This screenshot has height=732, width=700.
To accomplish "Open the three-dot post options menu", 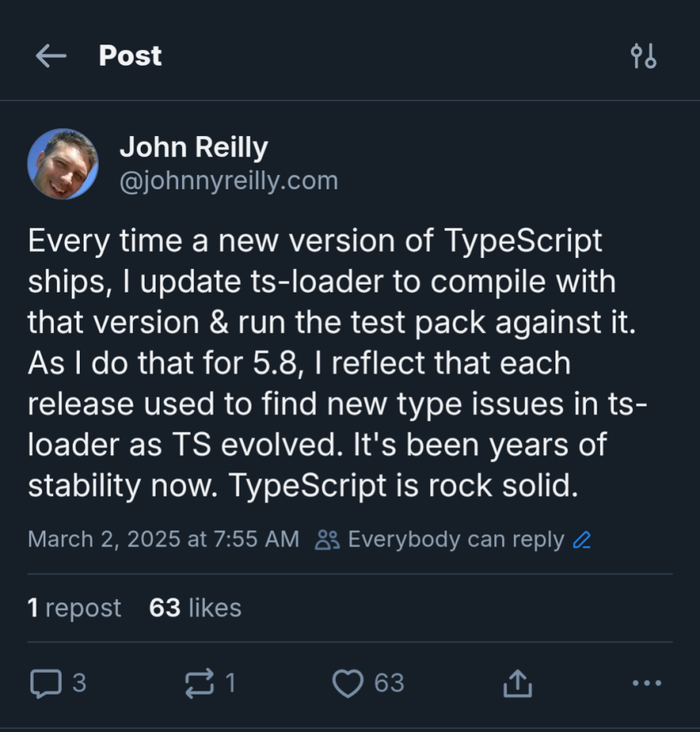I will pos(644,683).
